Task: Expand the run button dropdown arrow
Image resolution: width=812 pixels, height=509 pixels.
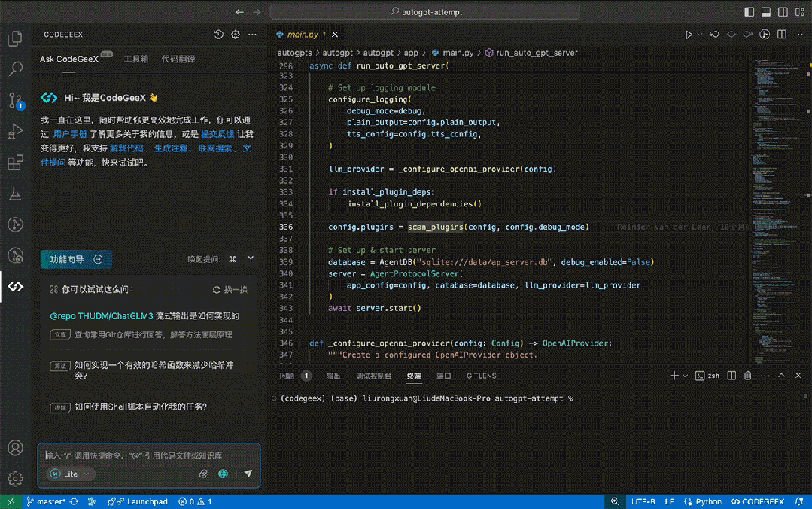Action: [x=700, y=35]
